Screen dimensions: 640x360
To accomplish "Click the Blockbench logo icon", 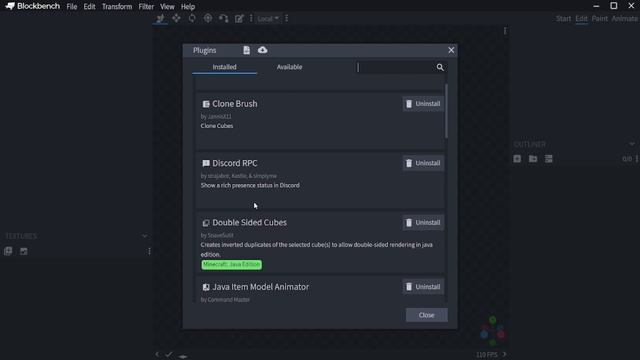I will pyautogui.click(x=10, y=6).
